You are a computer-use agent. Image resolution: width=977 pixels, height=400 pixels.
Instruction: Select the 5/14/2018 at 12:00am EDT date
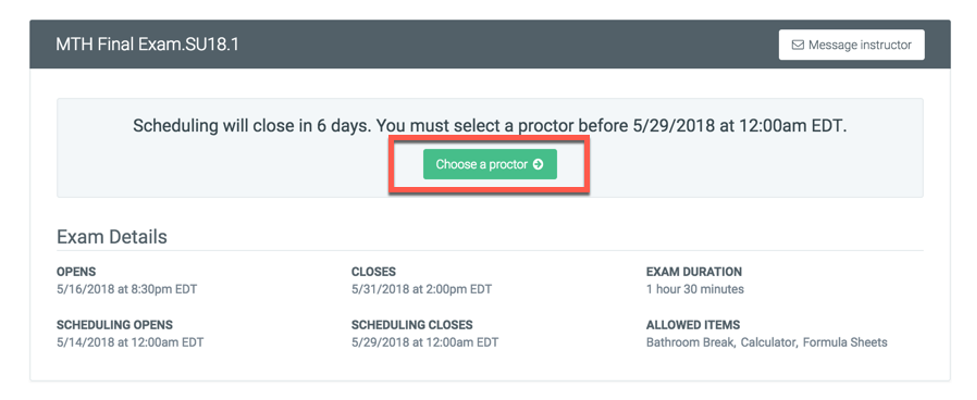point(130,342)
